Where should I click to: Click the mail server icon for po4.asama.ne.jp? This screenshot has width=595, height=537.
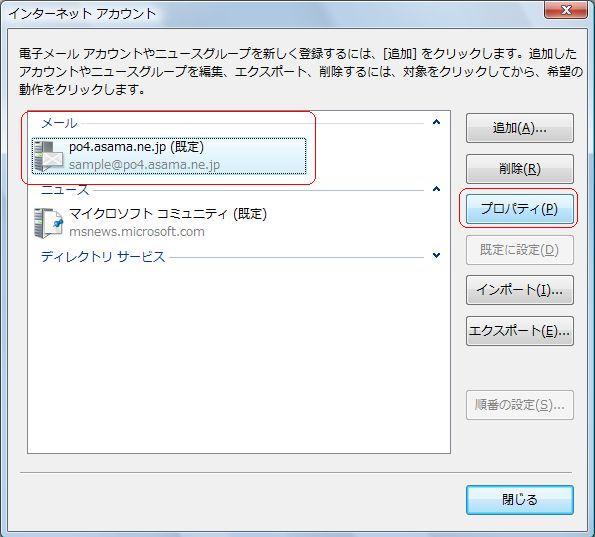(x=48, y=156)
